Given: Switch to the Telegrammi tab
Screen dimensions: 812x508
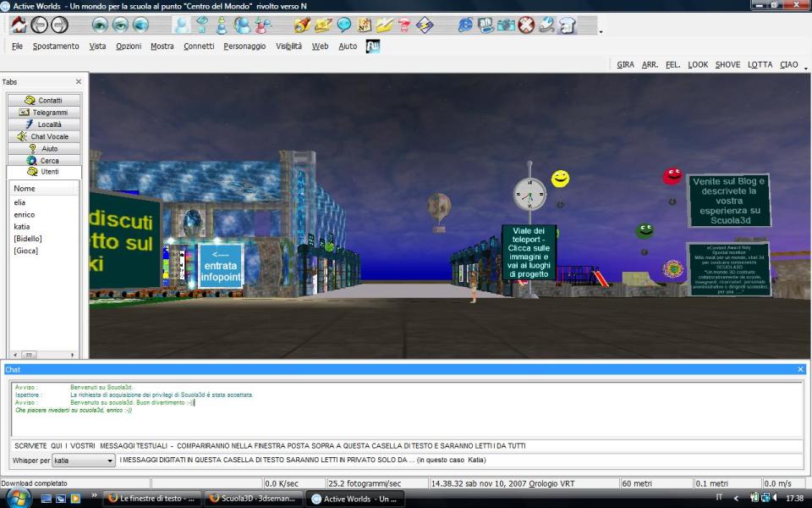Looking at the screenshot, I should pyautogui.click(x=44, y=112).
